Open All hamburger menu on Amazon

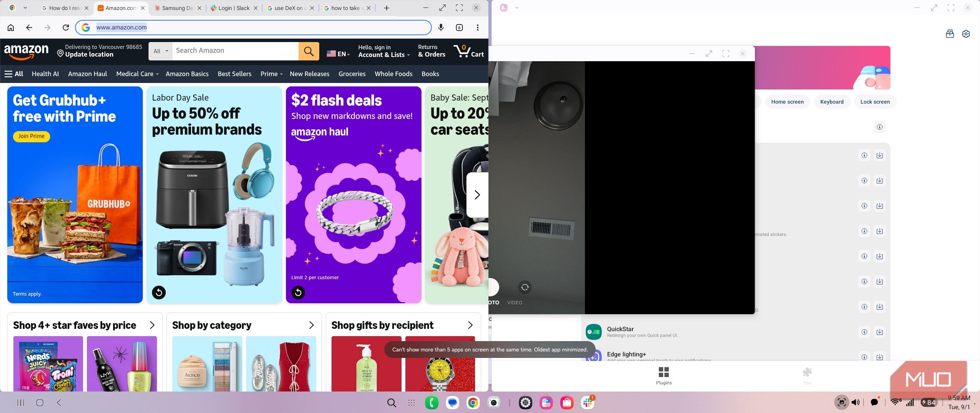pyautogui.click(x=14, y=74)
